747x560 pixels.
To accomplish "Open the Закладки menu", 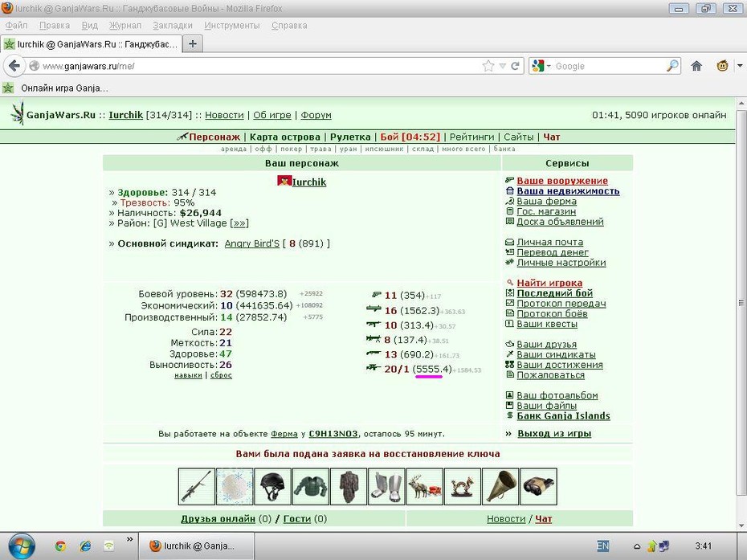I will point(173,25).
